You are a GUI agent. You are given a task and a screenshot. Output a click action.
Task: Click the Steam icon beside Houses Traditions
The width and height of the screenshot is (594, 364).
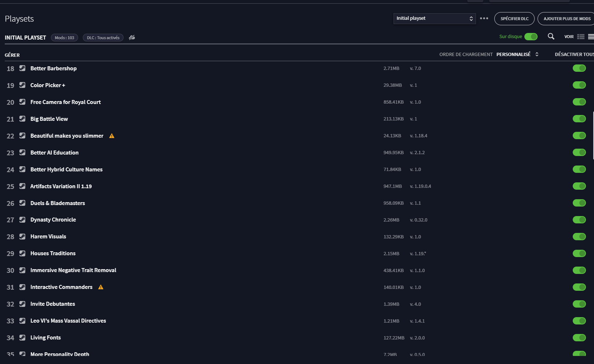pyautogui.click(x=22, y=253)
